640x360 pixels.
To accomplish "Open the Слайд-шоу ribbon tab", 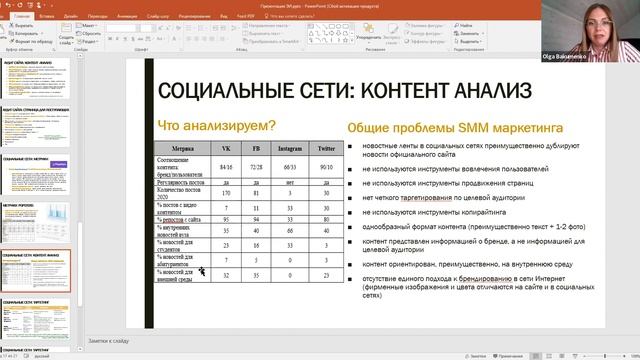I will coord(158,16).
